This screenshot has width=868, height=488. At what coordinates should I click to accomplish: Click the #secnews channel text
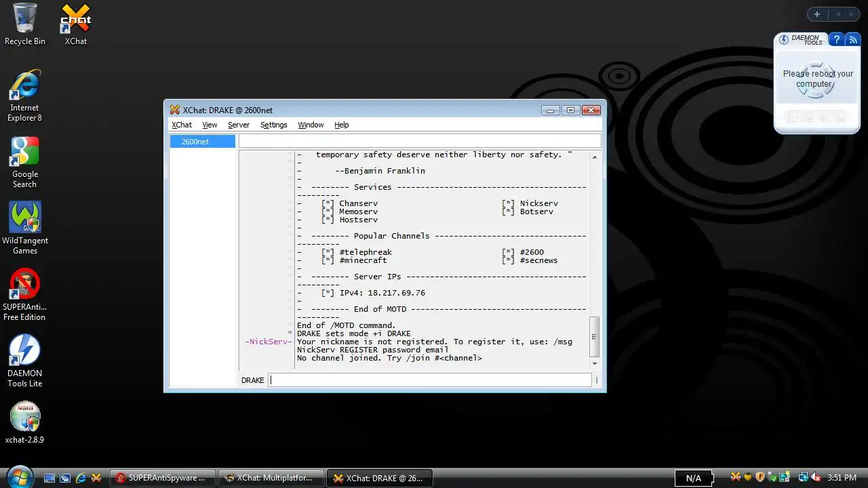[539, 260]
